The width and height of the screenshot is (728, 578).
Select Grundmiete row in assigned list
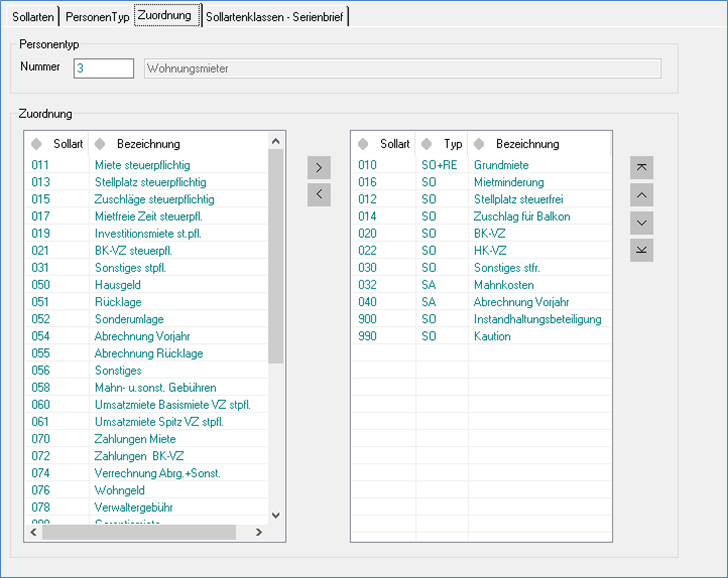point(501,165)
